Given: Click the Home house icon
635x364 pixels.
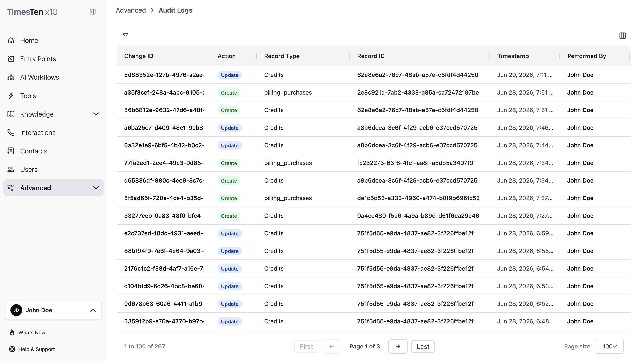Looking at the screenshot, I should pos(11,40).
